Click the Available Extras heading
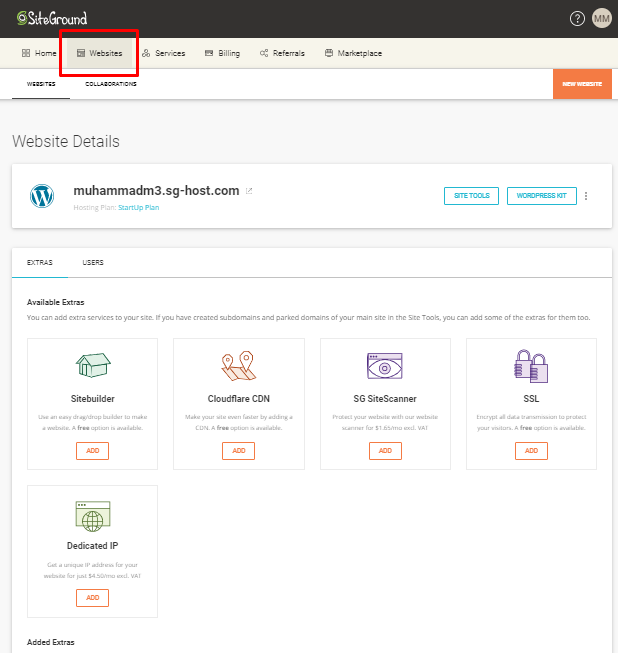Image resolution: width=618 pixels, height=653 pixels. point(56,302)
